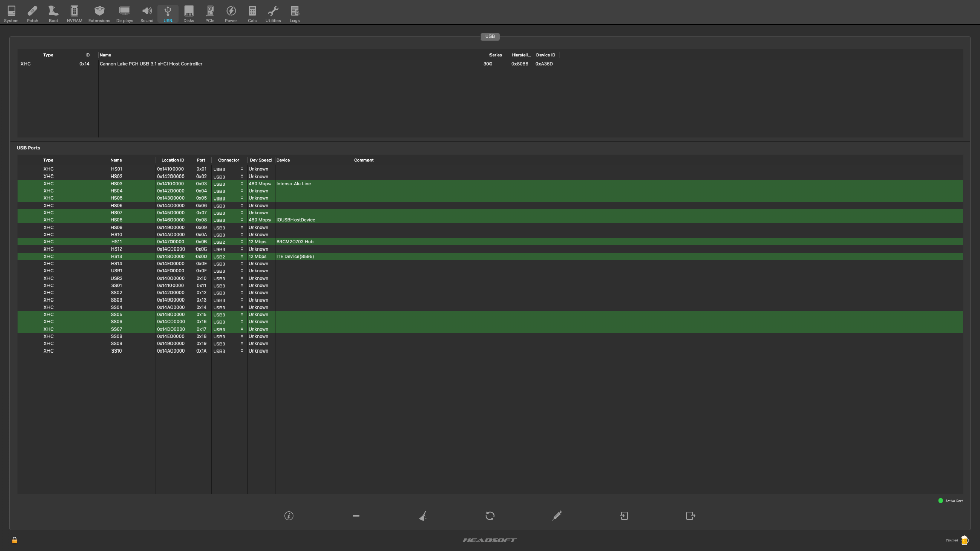
Task: Click the broom clear-all icon
Action: [423, 516]
